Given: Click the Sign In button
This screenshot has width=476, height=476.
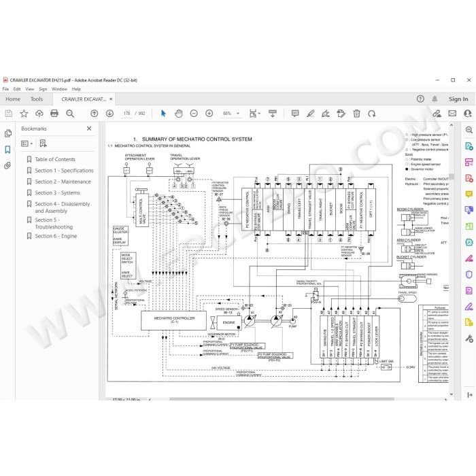Looking at the screenshot, I should 458,99.
